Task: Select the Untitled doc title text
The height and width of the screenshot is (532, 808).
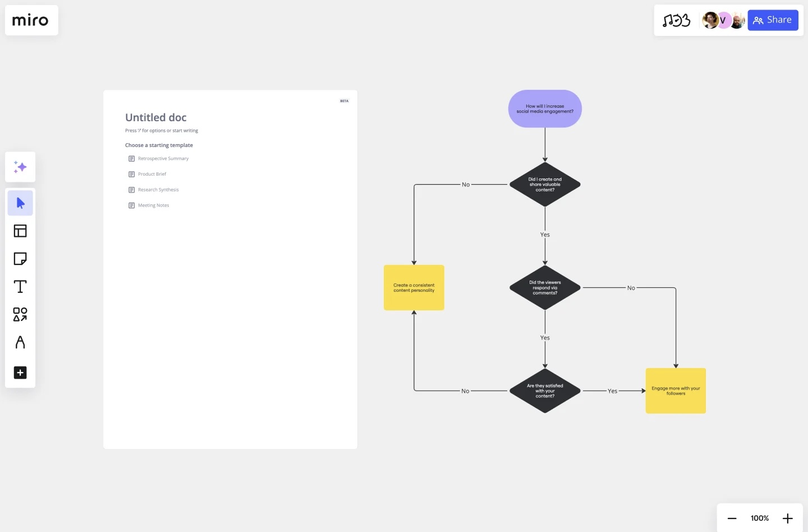Action: [x=155, y=117]
